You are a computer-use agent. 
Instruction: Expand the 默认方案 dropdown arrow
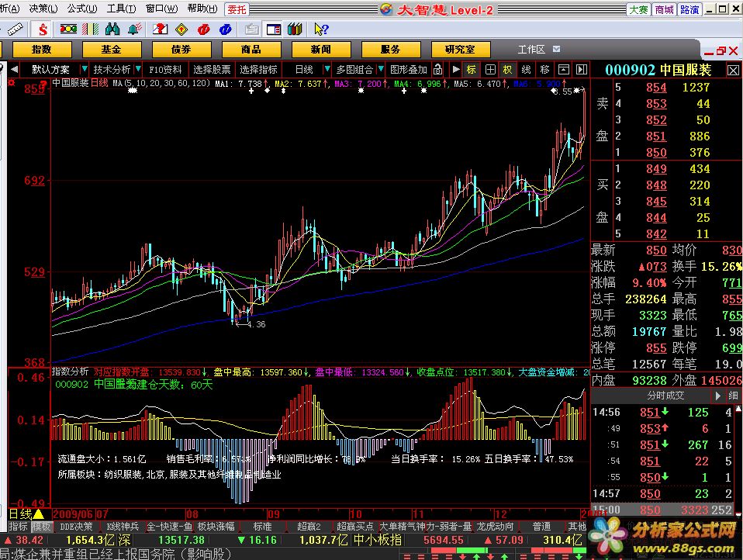(85, 70)
